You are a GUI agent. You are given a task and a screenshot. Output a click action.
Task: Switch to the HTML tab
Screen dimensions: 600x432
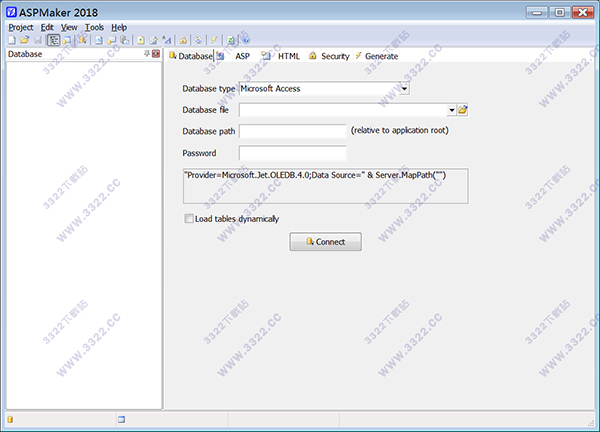point(281,56)
